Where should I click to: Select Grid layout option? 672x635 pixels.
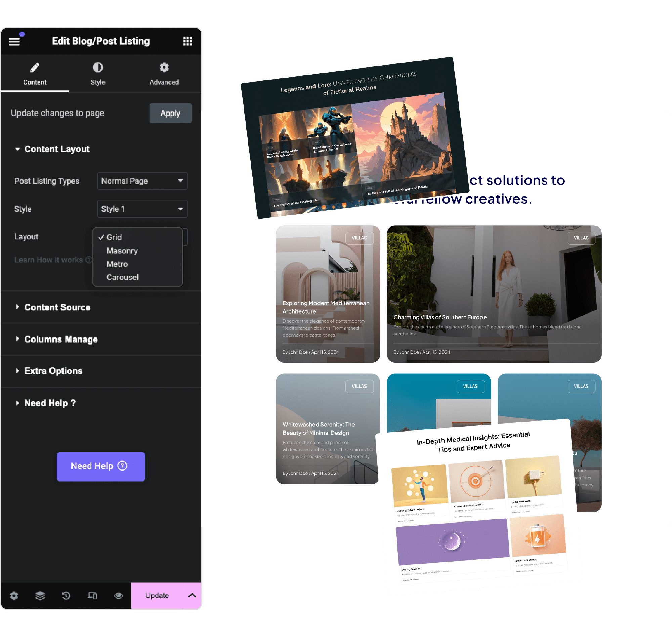click(x=115, y=237)
